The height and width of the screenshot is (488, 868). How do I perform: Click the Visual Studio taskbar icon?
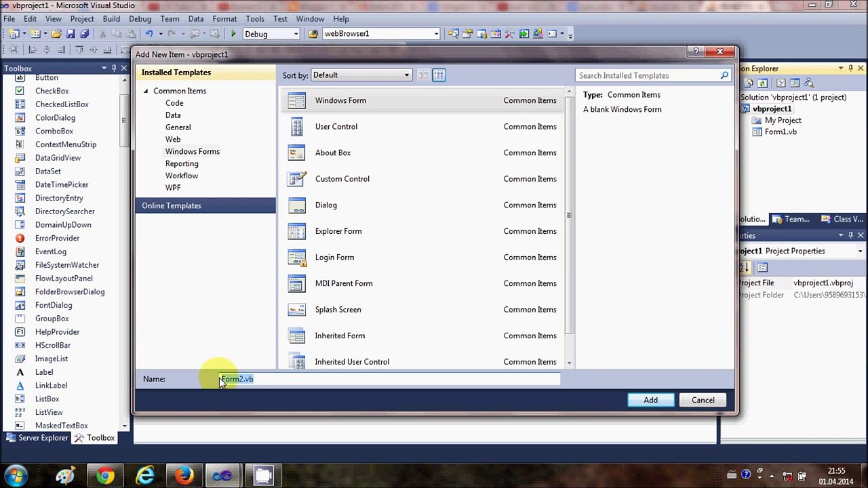click(223, 476)
